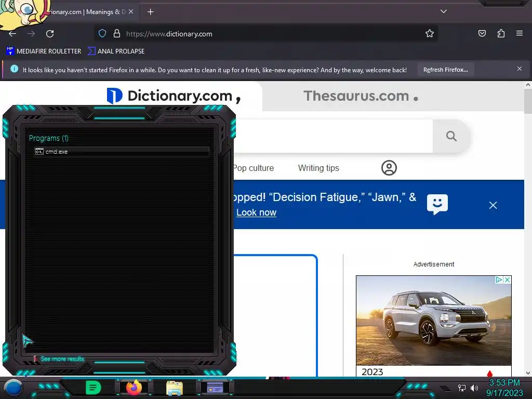Close the blue Decision Fatigue banner
Screen dimensions: 532x399
tap(493, 205)
